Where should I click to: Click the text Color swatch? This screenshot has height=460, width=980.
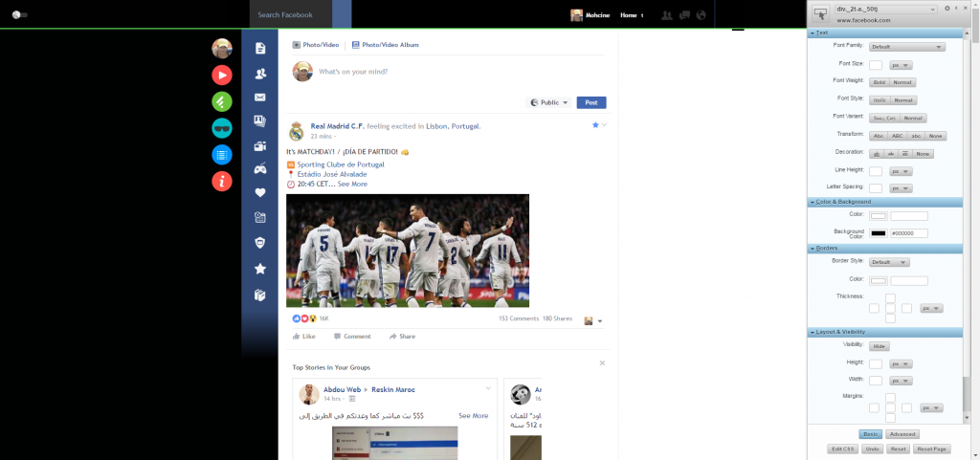tap(879, 216)
